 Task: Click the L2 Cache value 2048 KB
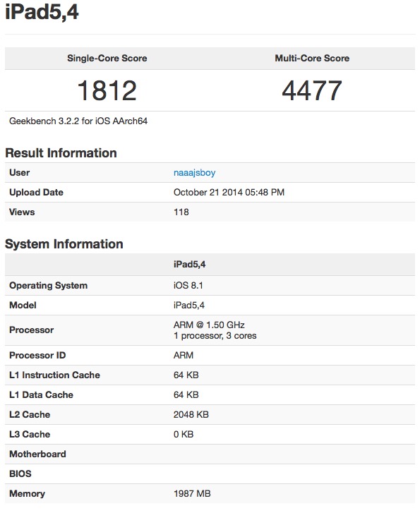191,414
